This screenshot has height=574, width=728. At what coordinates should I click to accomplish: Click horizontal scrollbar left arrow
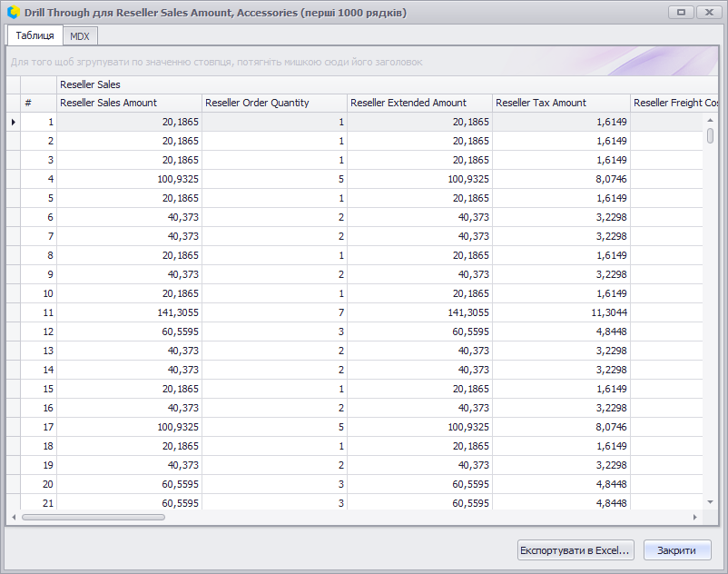click(14, 517)
